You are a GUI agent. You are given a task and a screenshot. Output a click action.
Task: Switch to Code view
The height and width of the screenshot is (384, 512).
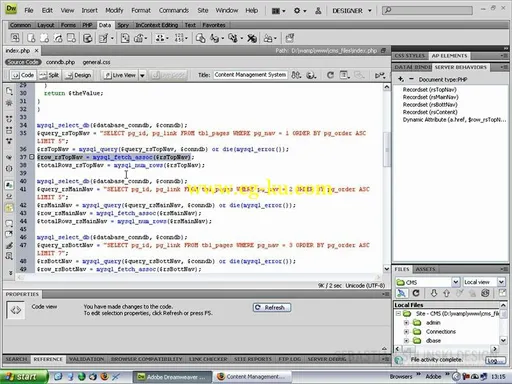pyautogui.click(x=23, y=75)
